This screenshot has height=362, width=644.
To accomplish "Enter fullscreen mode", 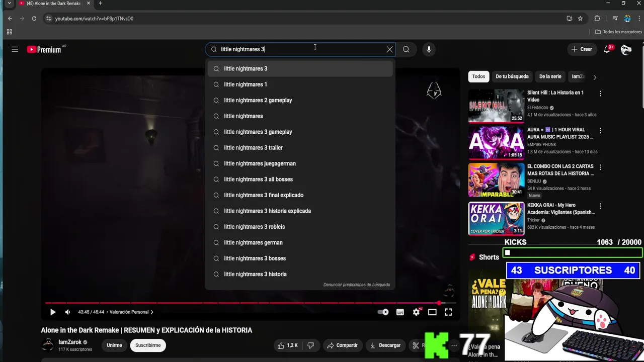I will coord(448,312).
